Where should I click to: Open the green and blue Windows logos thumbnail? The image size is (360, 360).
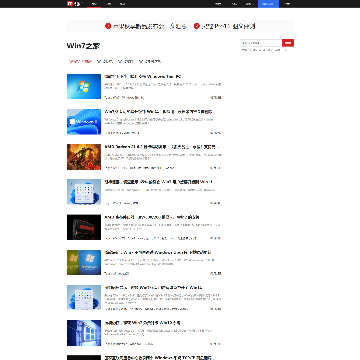click(84, 262)
